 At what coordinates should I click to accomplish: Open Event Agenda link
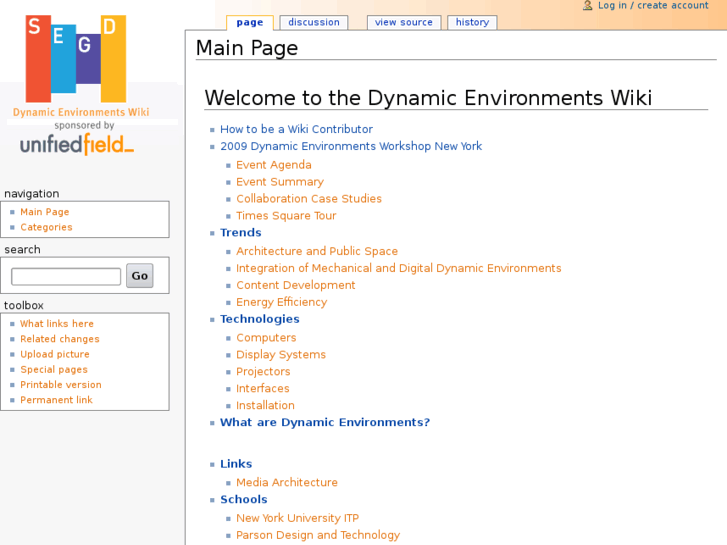tap(274, 165)
